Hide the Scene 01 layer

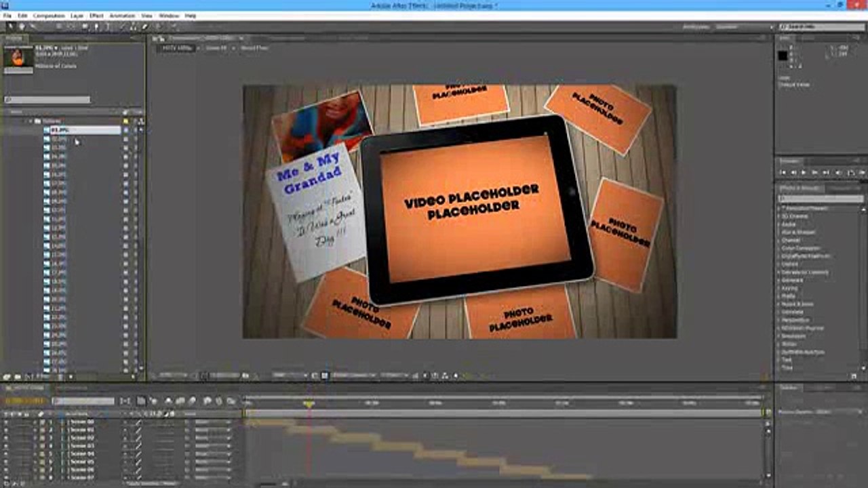point(7,430)
